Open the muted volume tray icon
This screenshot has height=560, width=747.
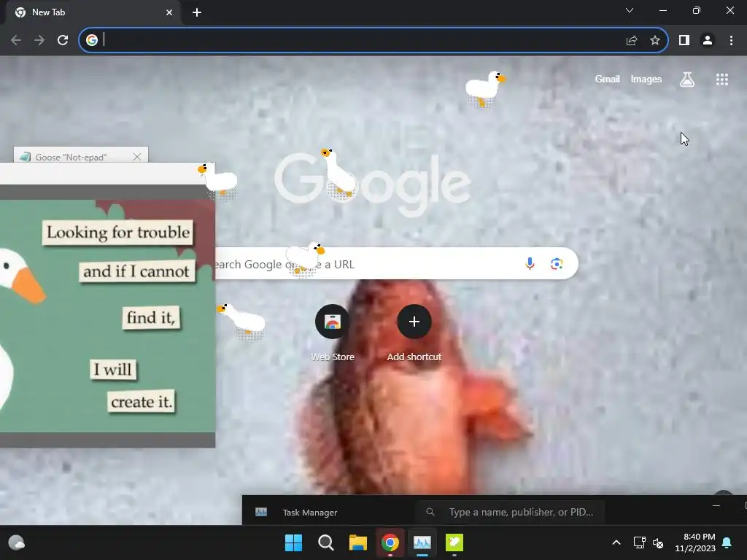(658, 542)
